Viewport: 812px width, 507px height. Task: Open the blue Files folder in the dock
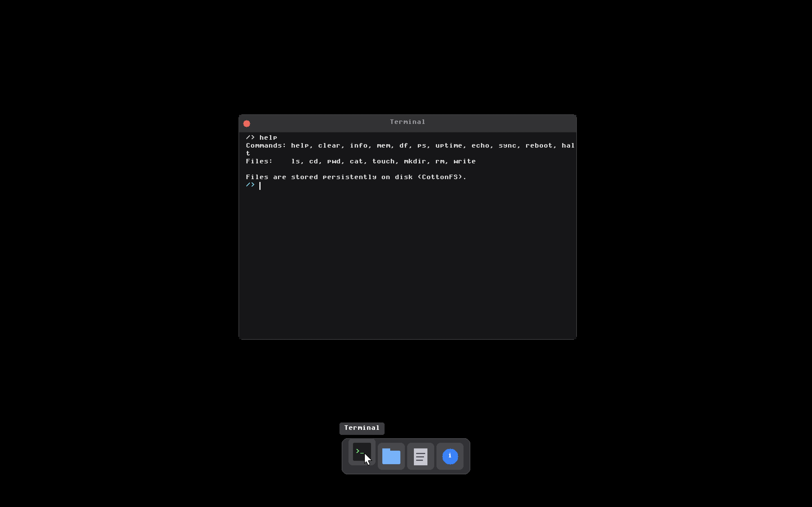391,456
